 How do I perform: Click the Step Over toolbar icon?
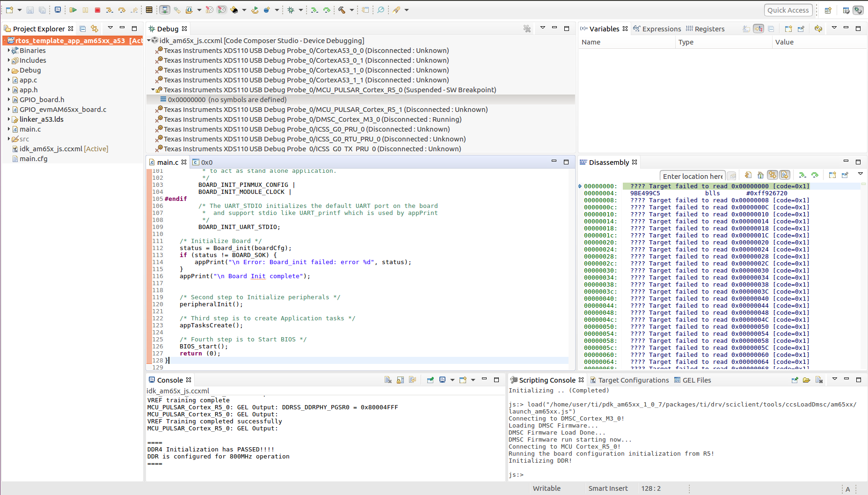[122, 10]
